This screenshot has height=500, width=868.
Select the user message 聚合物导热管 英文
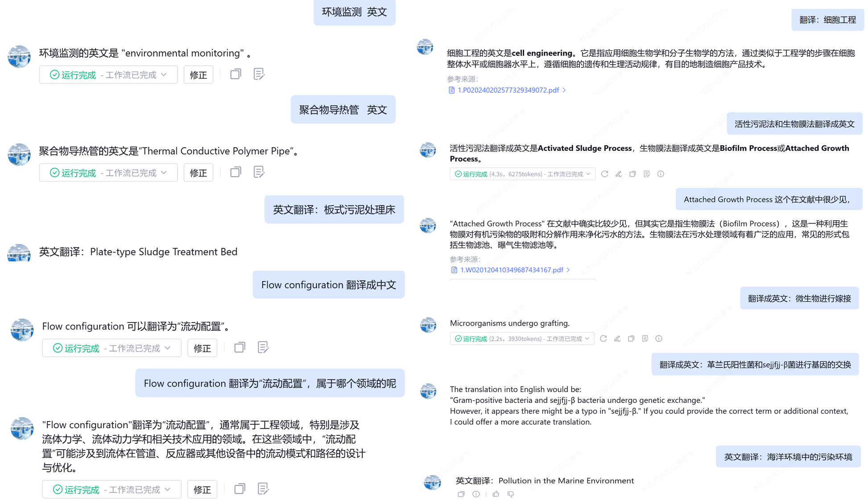[343, 109]
